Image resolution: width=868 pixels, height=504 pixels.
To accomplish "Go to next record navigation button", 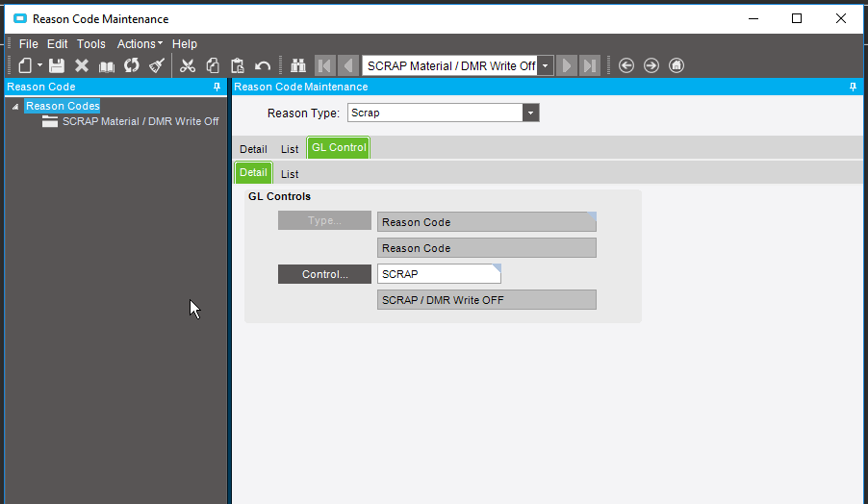I will [566, 65].
